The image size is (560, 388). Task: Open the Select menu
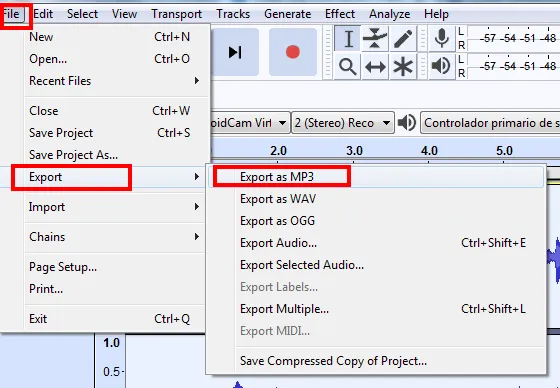(82, 14)
